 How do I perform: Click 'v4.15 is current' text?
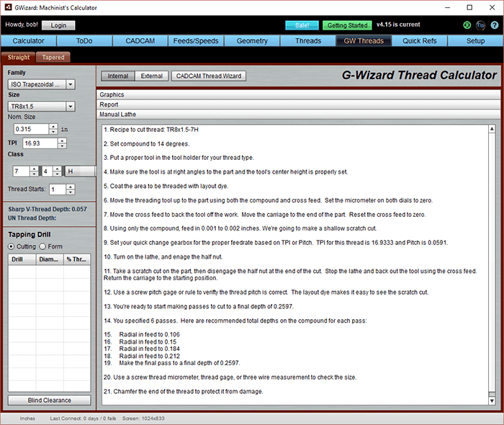pyautogui.click(x=398, y=24)
